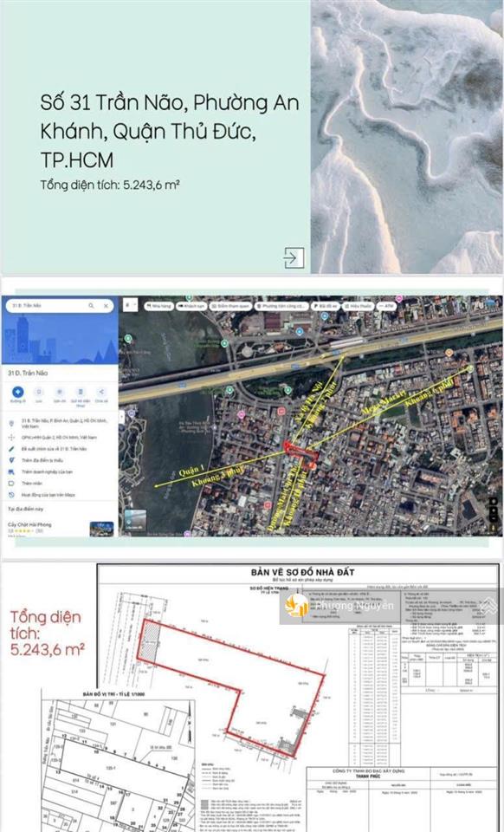Save the place using Lưu icon
The height and width of the screenshot is (832, 504).
pyautogui.click(x=39, y=392)
